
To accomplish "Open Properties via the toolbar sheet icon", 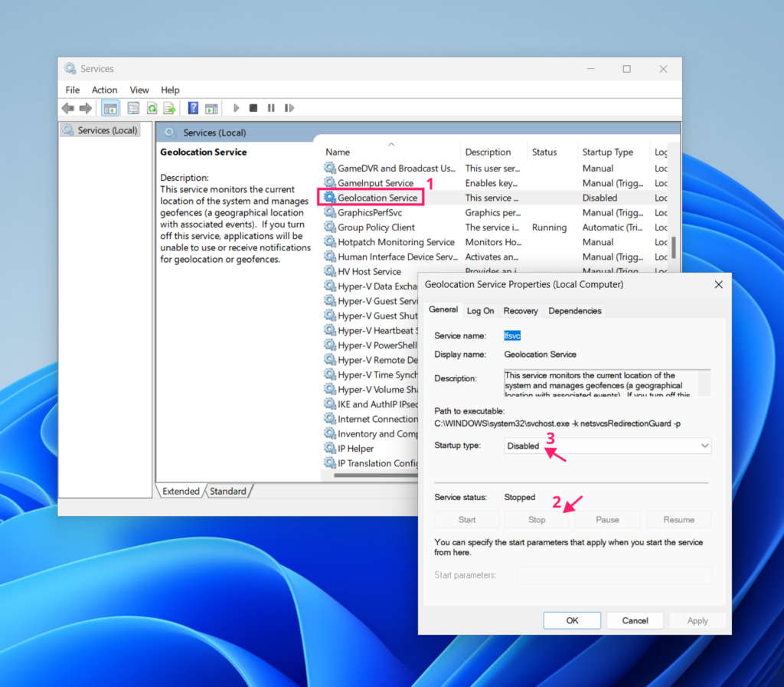I will click(x=133, y=108).
